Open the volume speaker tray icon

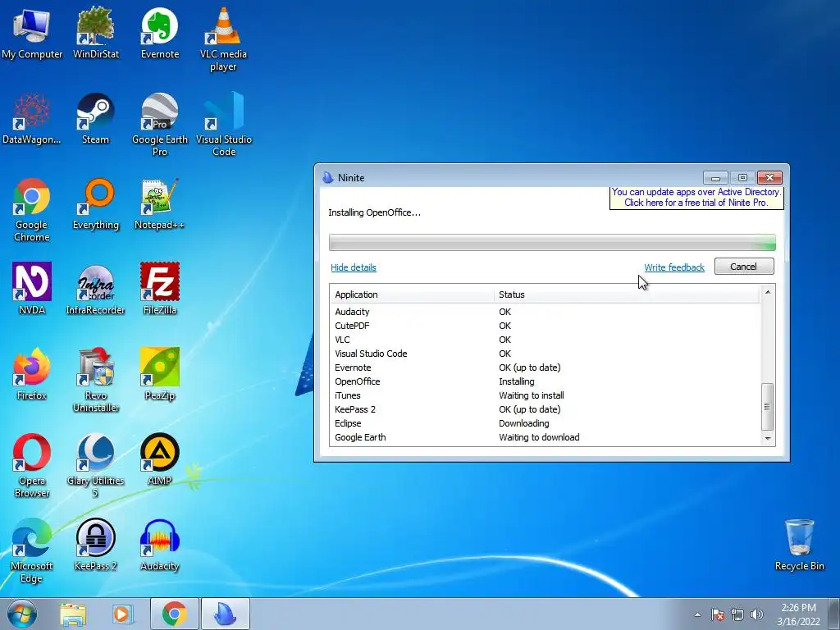(757, 614)
